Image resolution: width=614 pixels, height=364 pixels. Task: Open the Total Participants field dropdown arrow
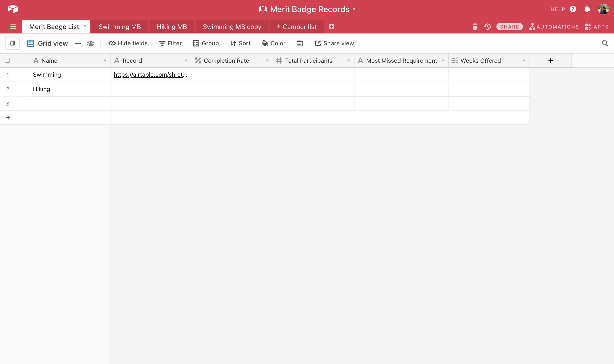pos(349,61)
